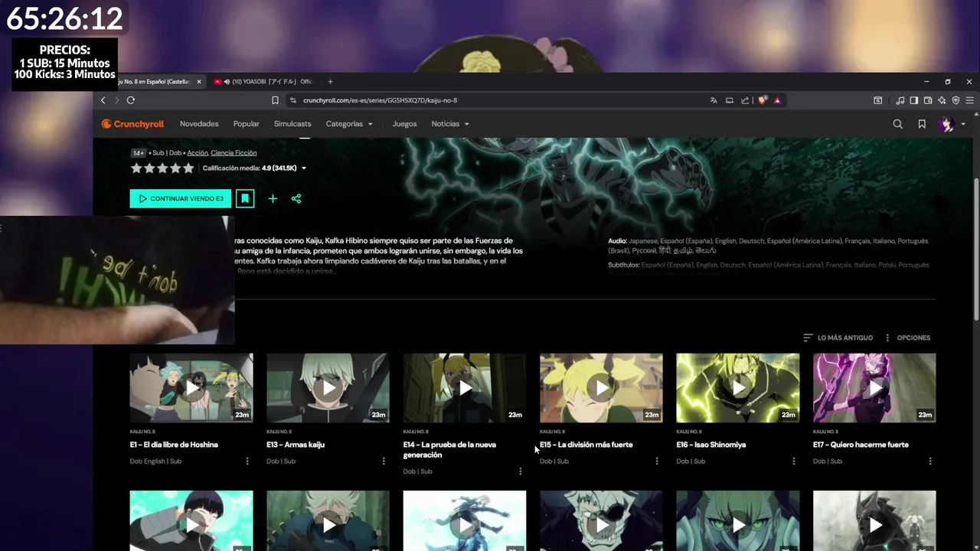Open the browser hamburger menu
Image resolution: width=980 pixels, height=551 pixels.
[969, 100]
